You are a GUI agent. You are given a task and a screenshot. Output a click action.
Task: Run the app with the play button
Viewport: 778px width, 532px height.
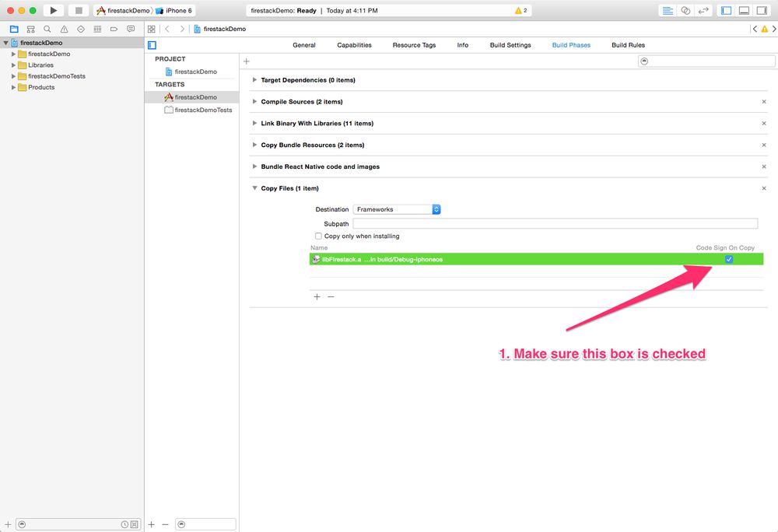53,10
